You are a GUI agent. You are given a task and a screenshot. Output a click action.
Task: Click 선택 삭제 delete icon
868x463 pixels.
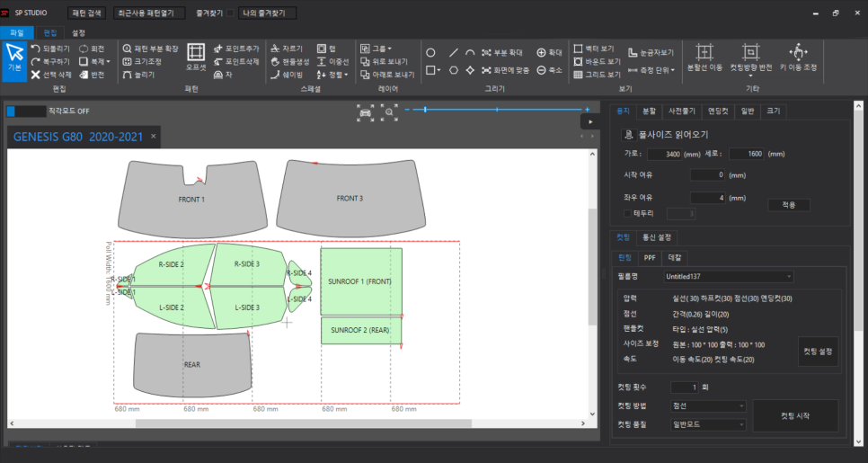pyautogui.click(x=36, y=75)
